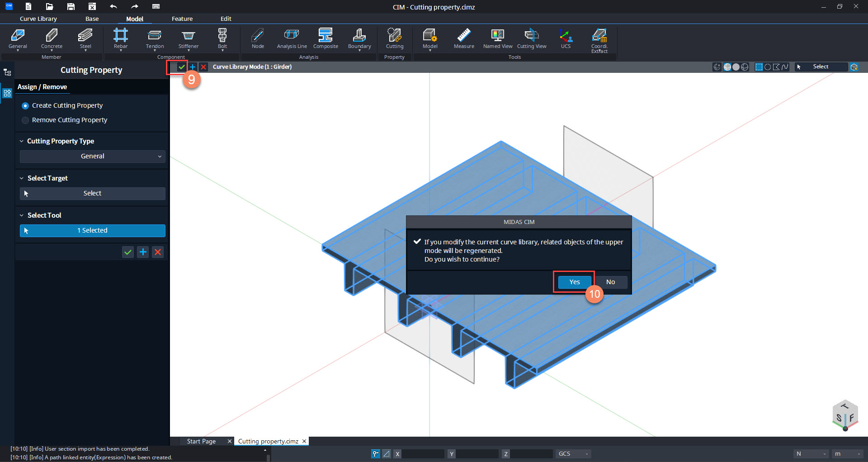Choose the Rebar component tool

pyautogui.click(x=121, y=39)
